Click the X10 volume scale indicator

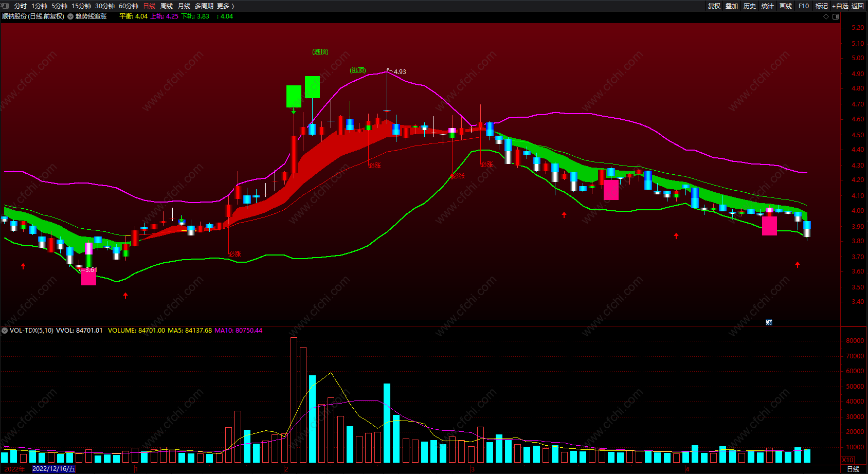[848, 460]
